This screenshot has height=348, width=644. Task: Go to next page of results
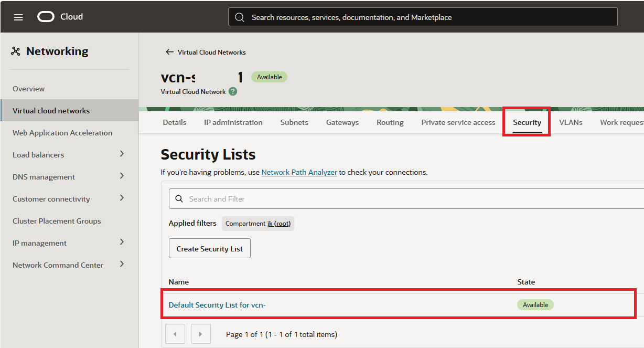201,334
